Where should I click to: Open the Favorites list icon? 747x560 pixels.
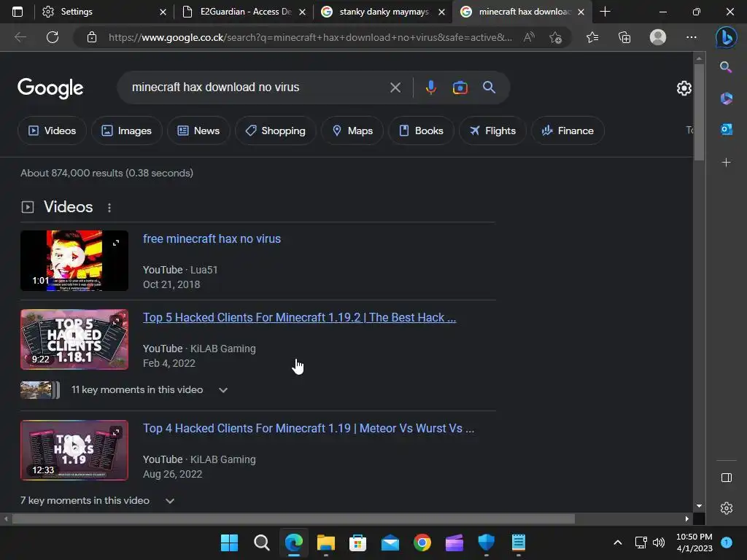coord(592,37)
